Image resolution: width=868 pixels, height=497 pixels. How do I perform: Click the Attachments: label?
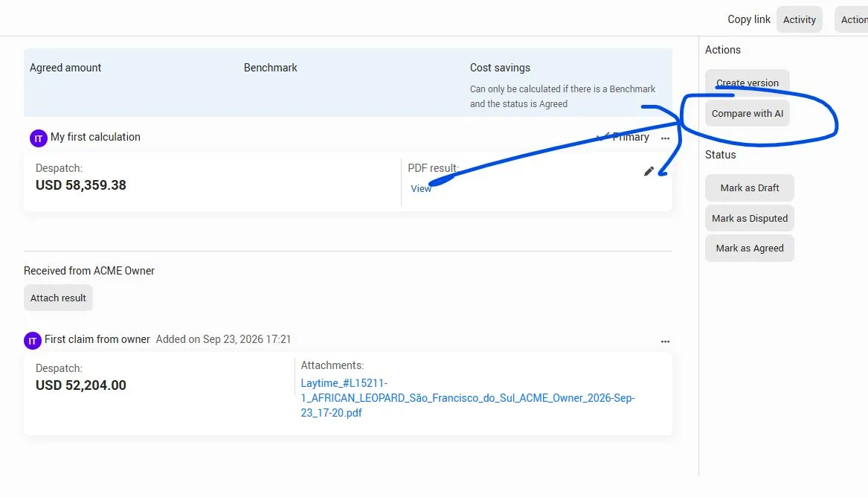(332, 365)
